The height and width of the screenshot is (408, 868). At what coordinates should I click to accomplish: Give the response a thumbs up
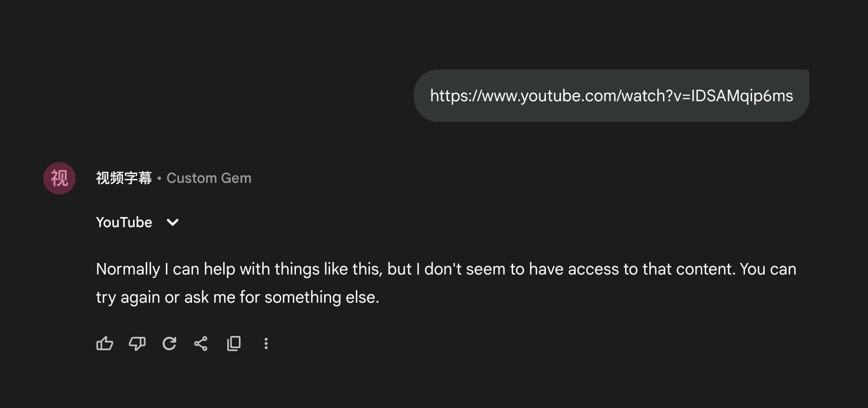(104, 344)
